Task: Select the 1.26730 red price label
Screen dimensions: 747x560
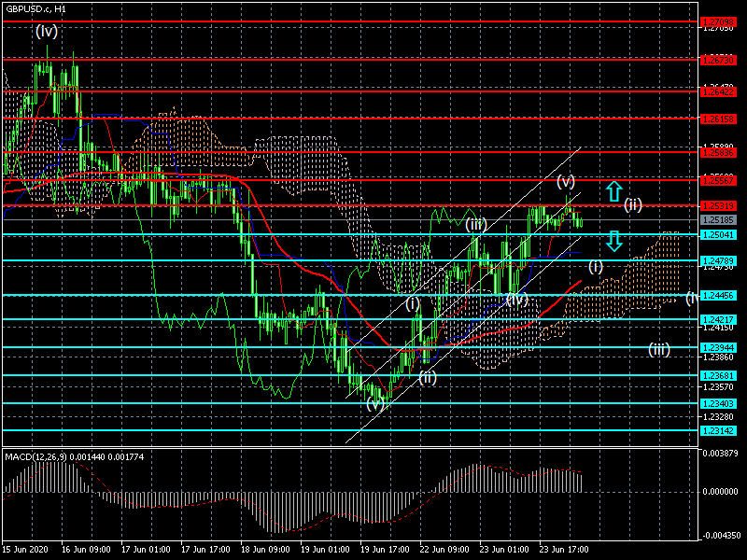Action: point(717,60)
